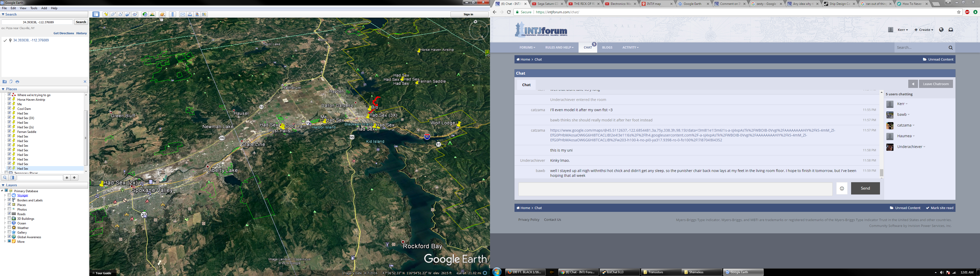Click the Search button in Google Earth
The height and width of the screenshot is (276, 980).
click(81, 22)
